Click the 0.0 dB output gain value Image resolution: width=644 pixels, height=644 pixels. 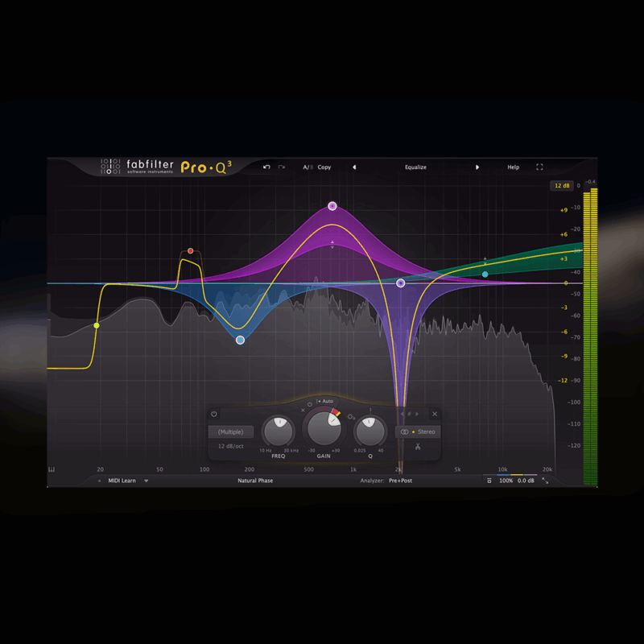[526, 481]
